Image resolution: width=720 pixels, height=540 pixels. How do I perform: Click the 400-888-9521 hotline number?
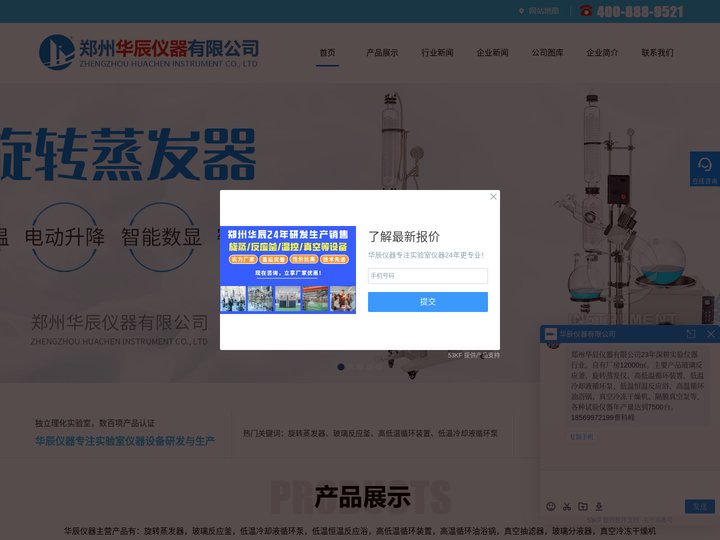(640, 11)
